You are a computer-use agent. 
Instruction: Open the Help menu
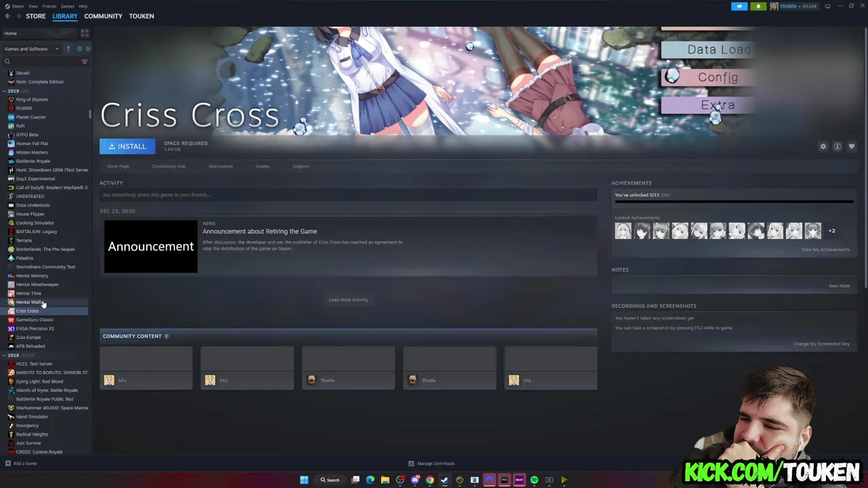click(x=83, y=6)
